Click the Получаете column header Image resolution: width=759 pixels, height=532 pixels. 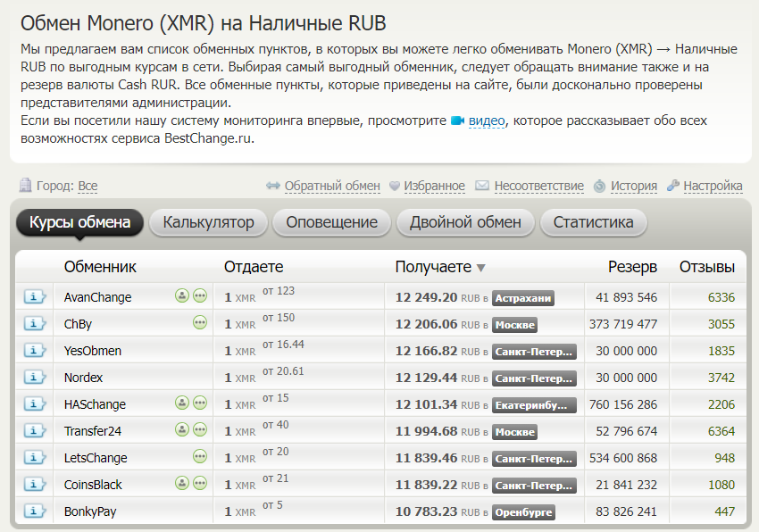click(x=433, y=267)
